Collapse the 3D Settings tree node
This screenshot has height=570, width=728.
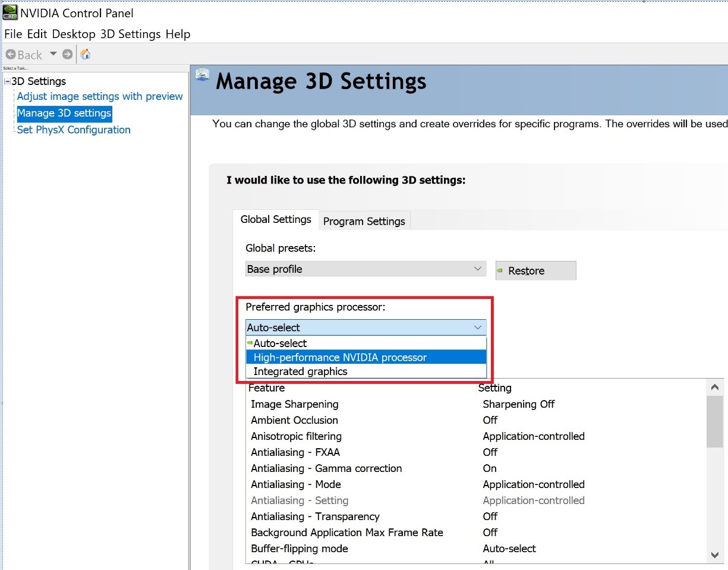click(7, 81)
